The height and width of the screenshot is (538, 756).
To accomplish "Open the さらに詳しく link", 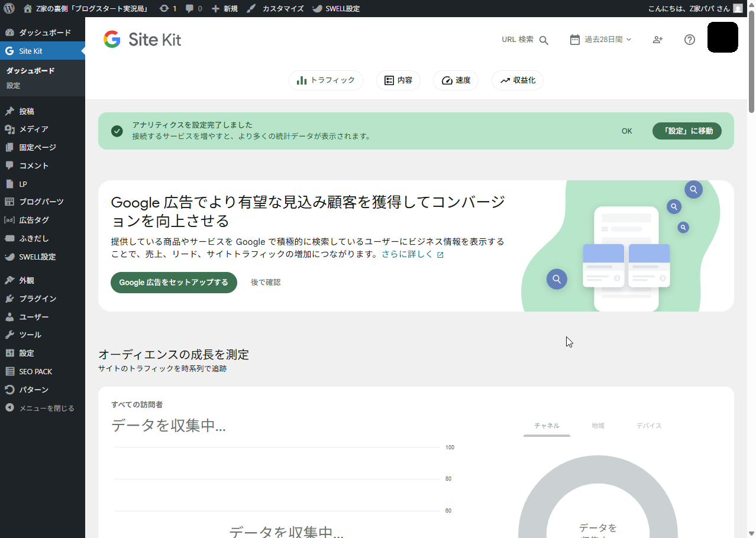I will [412, 254].
